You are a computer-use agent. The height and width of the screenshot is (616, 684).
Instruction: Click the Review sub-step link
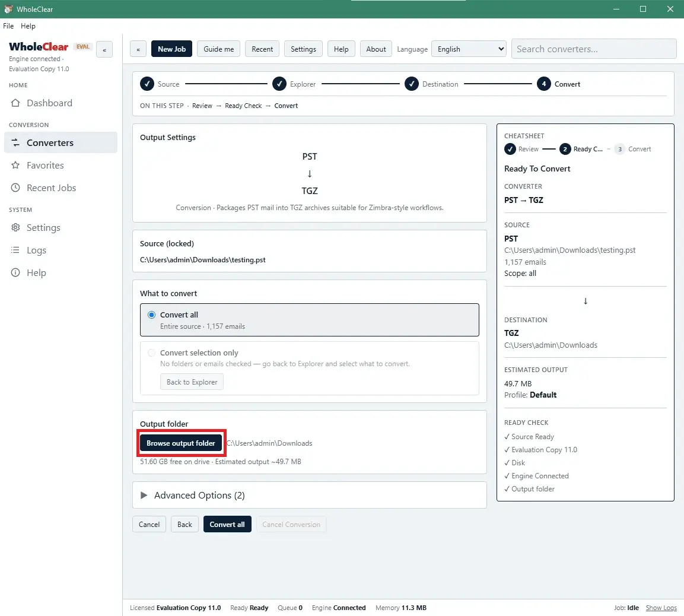pos(202,106)
